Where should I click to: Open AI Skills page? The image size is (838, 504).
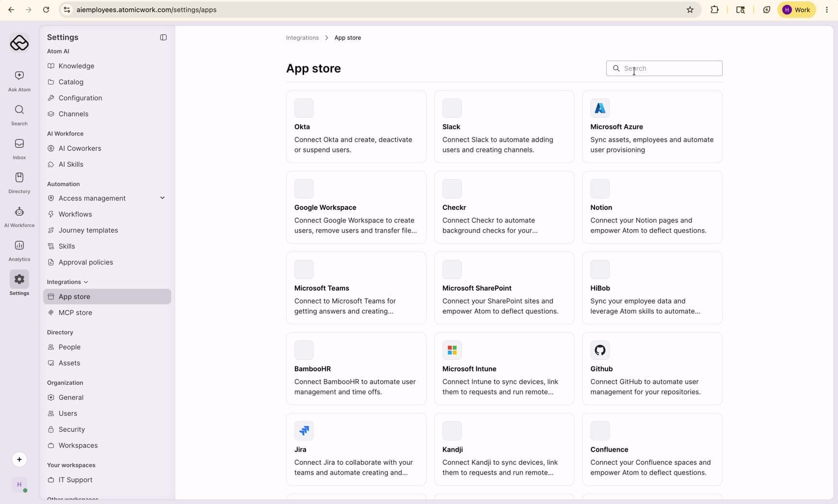pyautogui.click(x=107, y=164)
